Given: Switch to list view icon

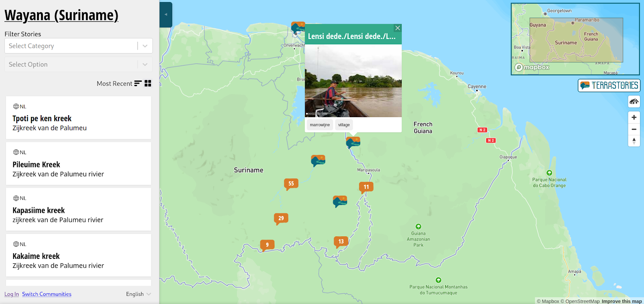Looking at the screenshot, I should tap(138, 83).
